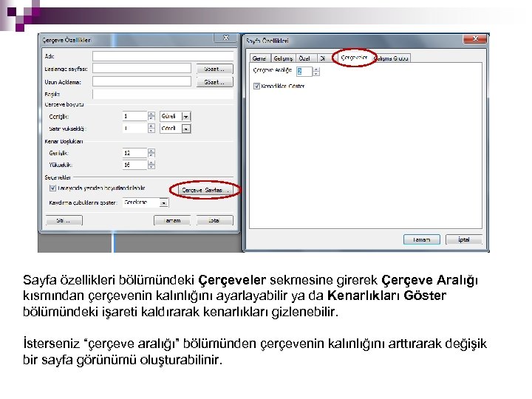Switch to the Çalışma Grubu tab
Image resolution: width=532 pixels, height=399 pixels.
pos(391,58)
